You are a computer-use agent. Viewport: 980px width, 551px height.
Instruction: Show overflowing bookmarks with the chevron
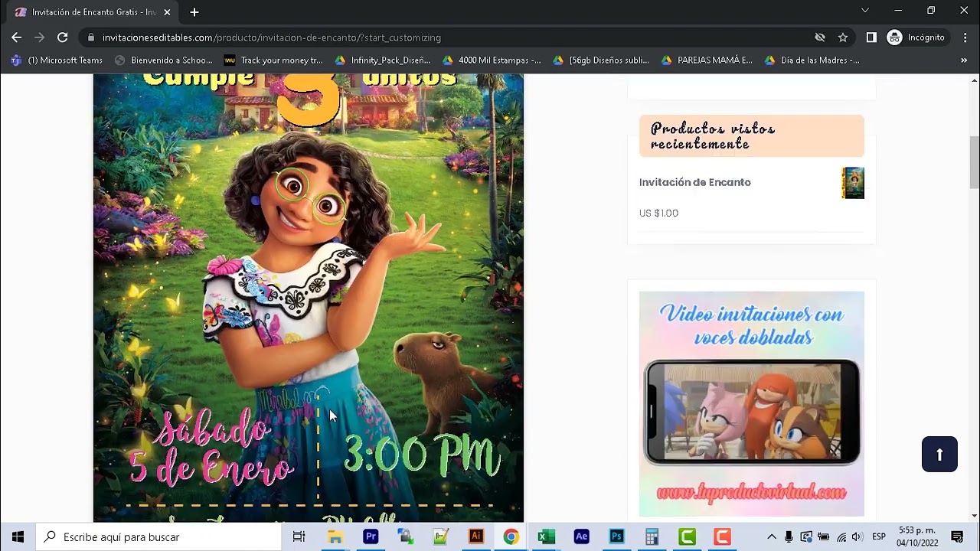pos(964,60)
